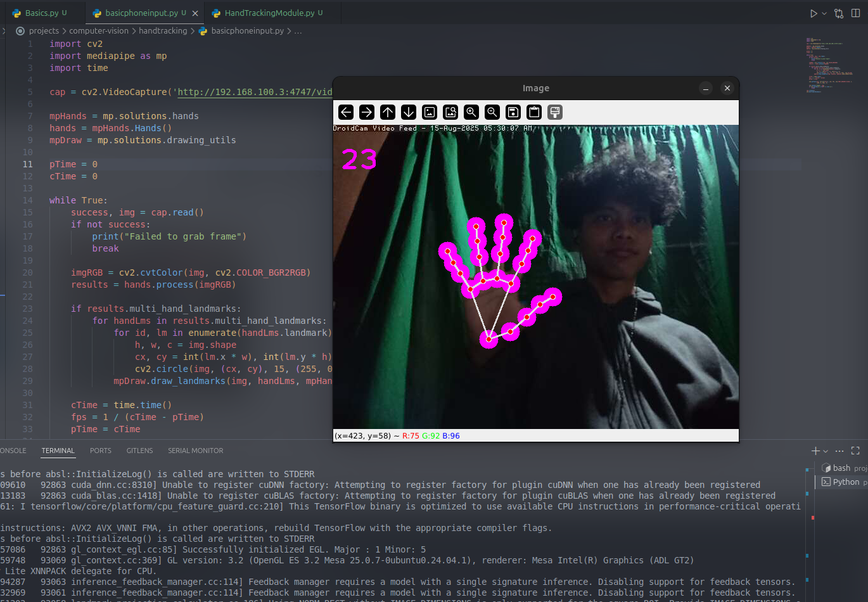Image resolution: width=868 pixels, height=602 pixels.
Task: Click the copy to clipboard icon
Action: point(534,112)
